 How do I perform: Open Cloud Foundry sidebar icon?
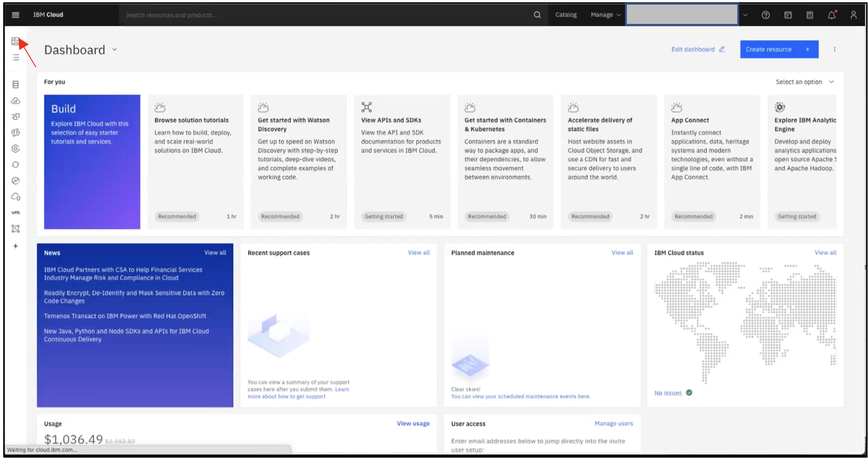pyautogui.click(x=15, y=101)
